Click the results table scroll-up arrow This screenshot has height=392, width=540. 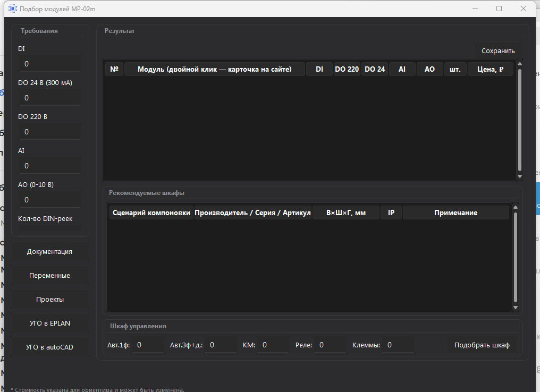(520, 64)
